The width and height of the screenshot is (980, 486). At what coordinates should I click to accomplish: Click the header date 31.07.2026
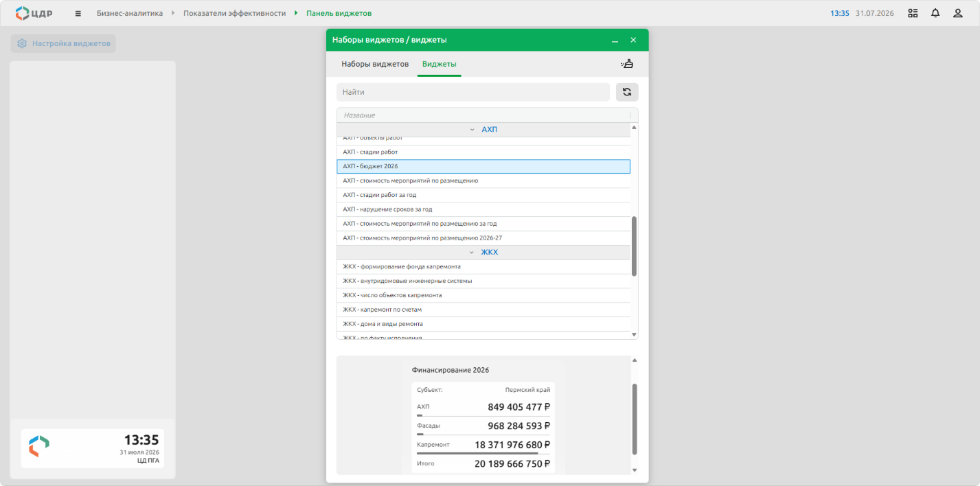[x=875, y=13]
